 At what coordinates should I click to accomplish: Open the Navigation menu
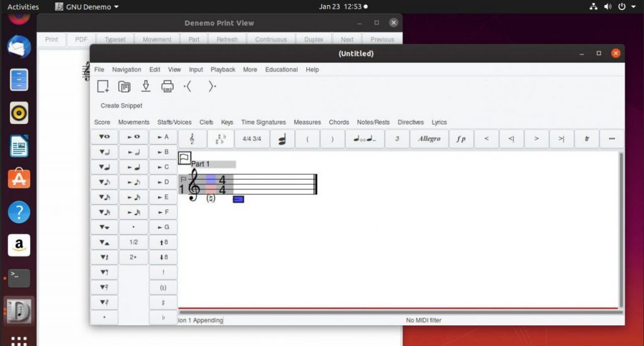click(126, 69)
